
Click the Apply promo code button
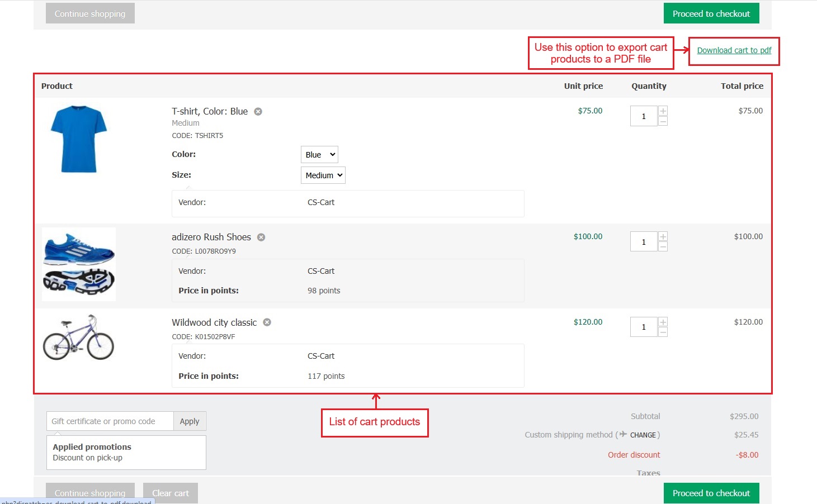(190, 421)
